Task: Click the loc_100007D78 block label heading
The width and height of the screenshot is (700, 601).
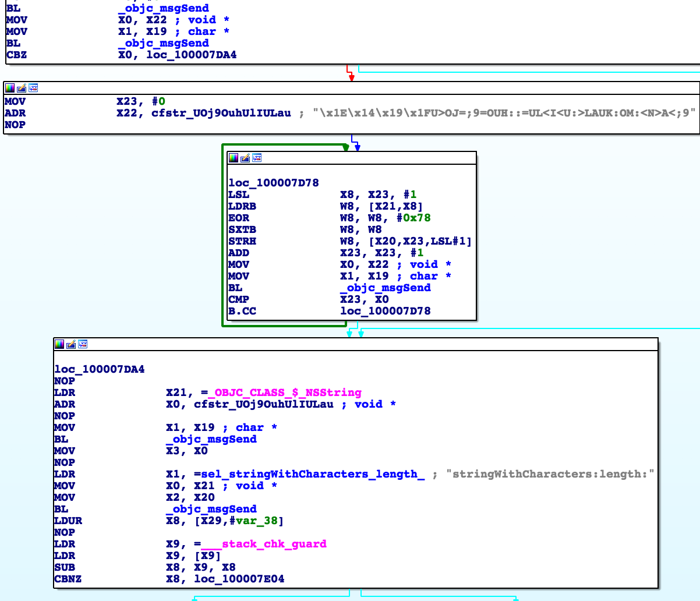Action: pyautogui.click(x=274, y=183)
